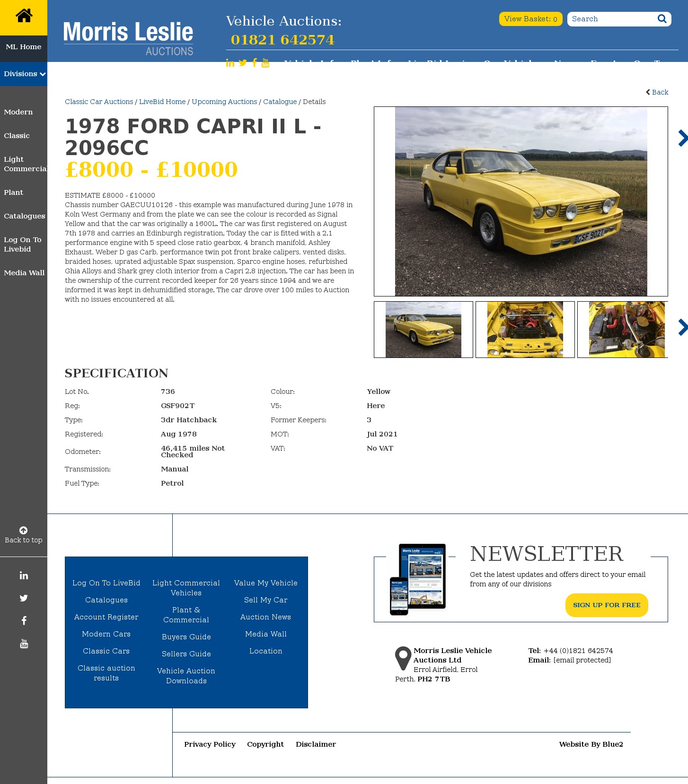This screenshot has height=784, width=688.
Task: Open Classic Car Auctions breadcrumb
Action: coord(99,102)
